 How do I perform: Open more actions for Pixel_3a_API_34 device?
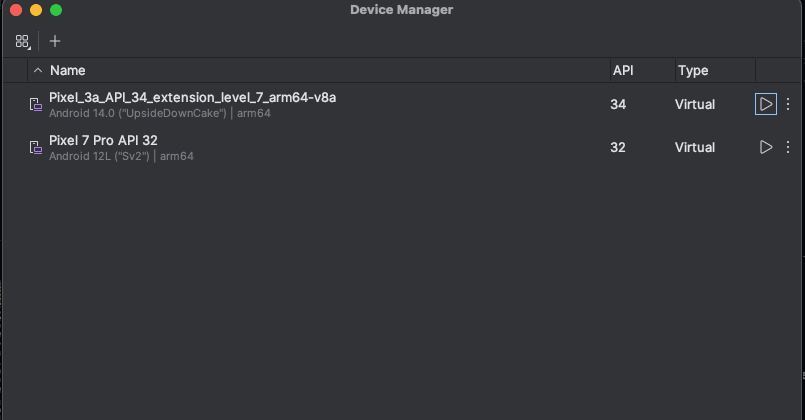[x=788, y=104]
